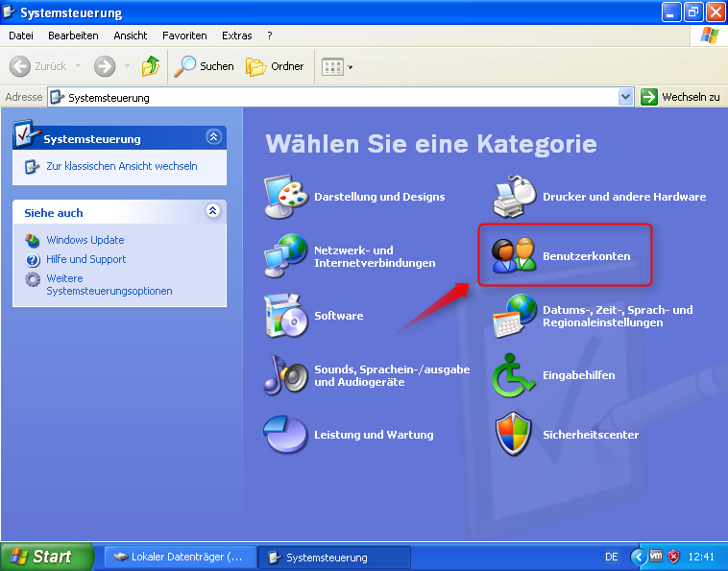Restore down the Systemsteuerung window
The height and width of the screenshot is (571, 728).
click(x=693, y=12)
